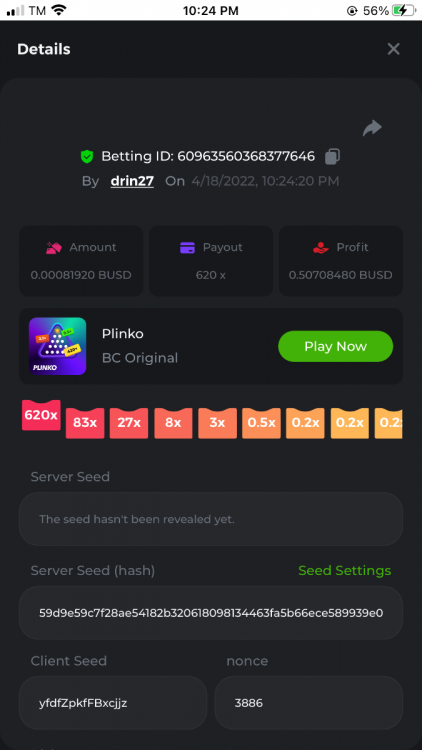Click the Client Seed field
The height and width of the screenshot is (750, 422).
[x=113, y=703]
